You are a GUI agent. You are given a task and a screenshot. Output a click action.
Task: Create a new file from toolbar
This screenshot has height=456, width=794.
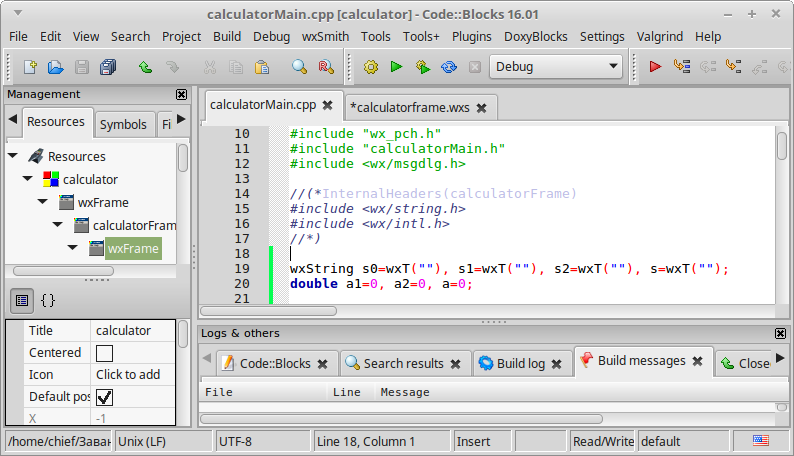coord(30,67)
